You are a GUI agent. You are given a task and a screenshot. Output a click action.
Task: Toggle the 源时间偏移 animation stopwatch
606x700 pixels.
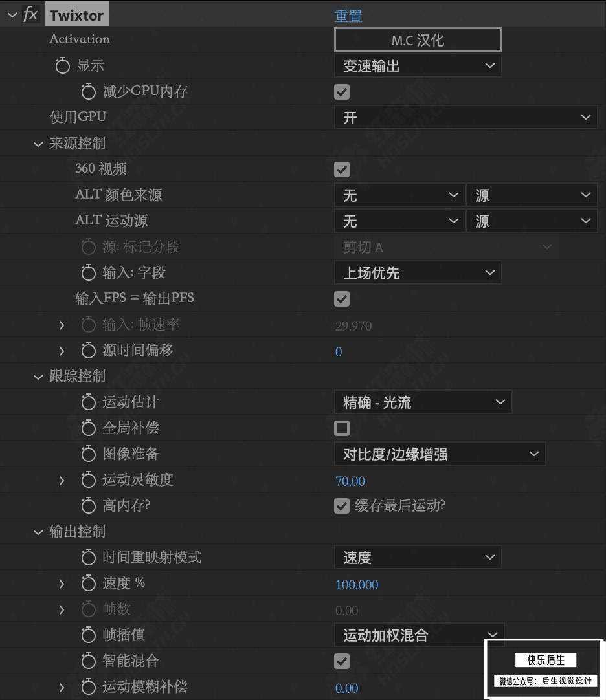tap(89, 350)
